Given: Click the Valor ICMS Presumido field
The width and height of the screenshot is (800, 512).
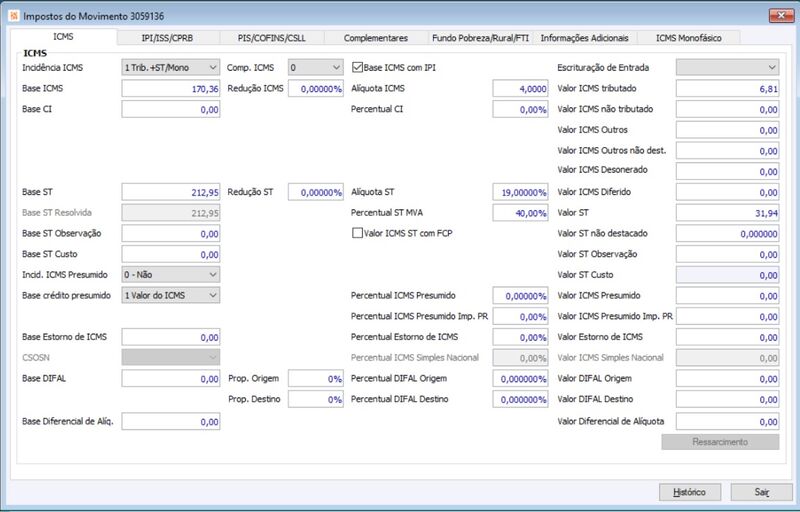Looking at the screenshot, I should (x=728, y=296).
